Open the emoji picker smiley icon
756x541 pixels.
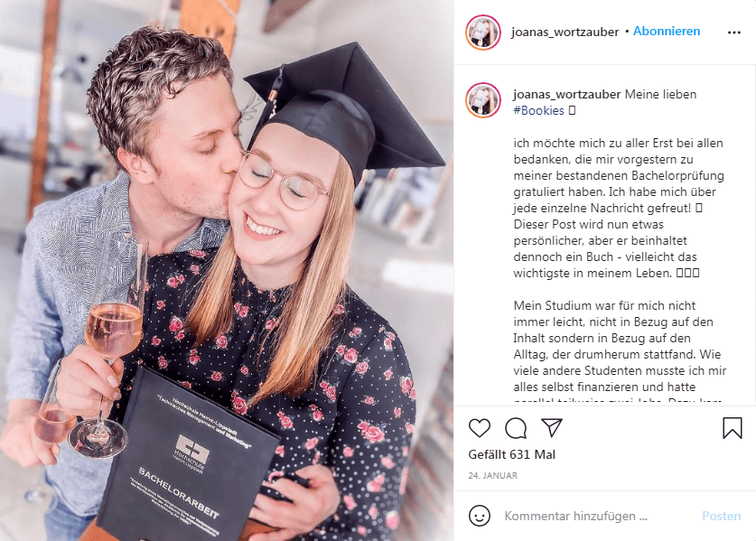pyautogui.click(x=480, y=516)
